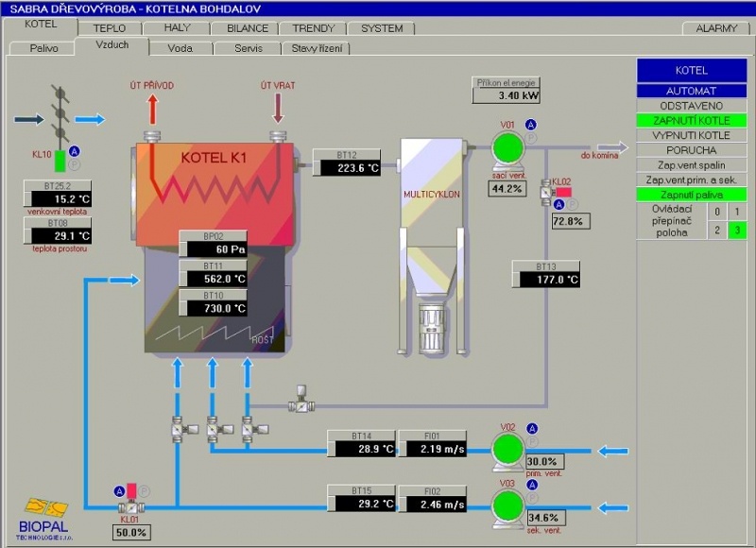Click the FI01 2.19 m/s flow reading
This screenshot has height=548, width=756.
433,443
